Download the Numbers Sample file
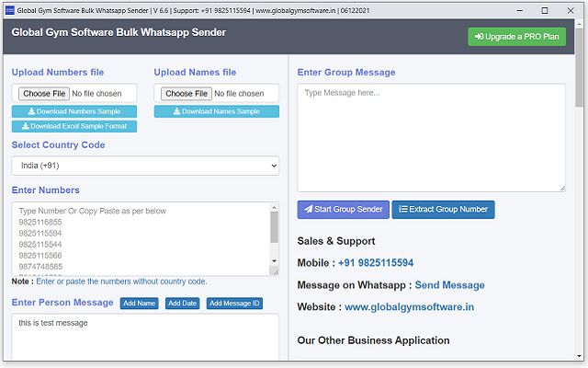Image resolution: width=588 pixels, height=368 pixels. 74,111
